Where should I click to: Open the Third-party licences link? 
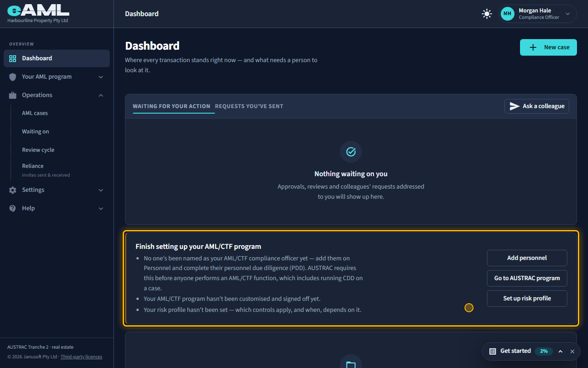pos(81,357)
